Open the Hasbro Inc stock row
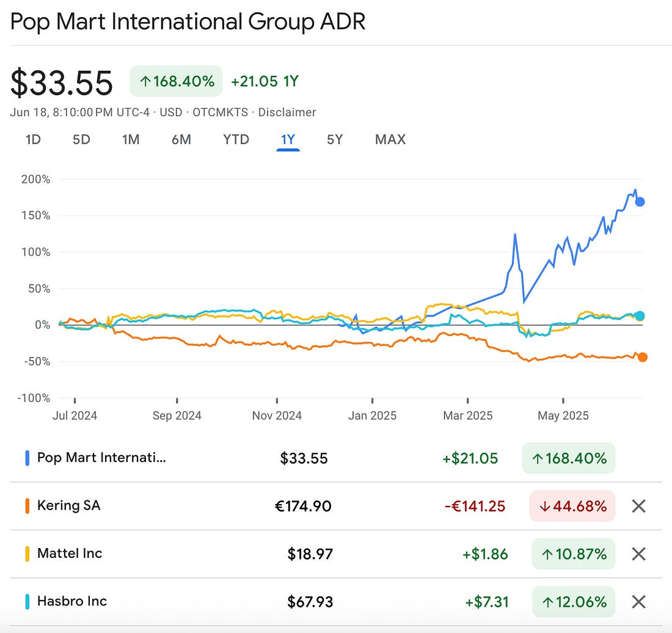Viewport: 672px width, 633px height. point(335,602)
